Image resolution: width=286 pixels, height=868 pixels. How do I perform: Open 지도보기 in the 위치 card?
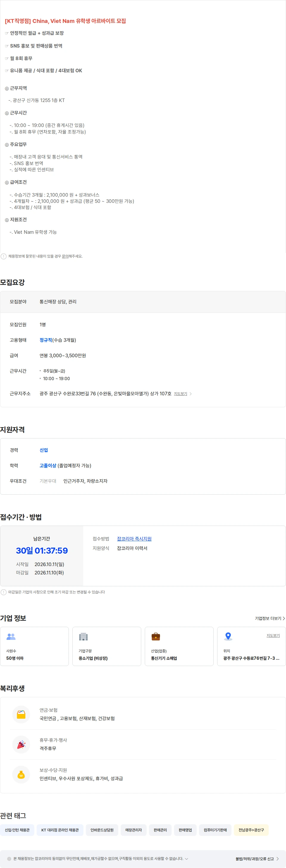click(273, 635)
